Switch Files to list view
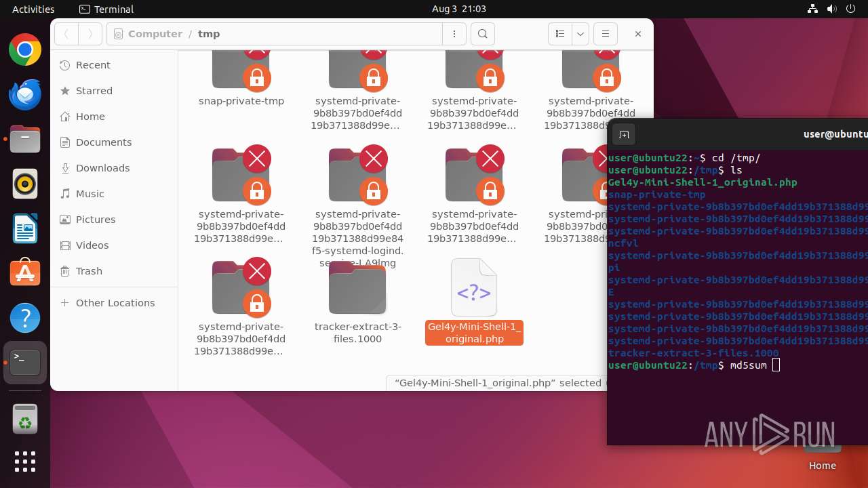 coord(559,34)
